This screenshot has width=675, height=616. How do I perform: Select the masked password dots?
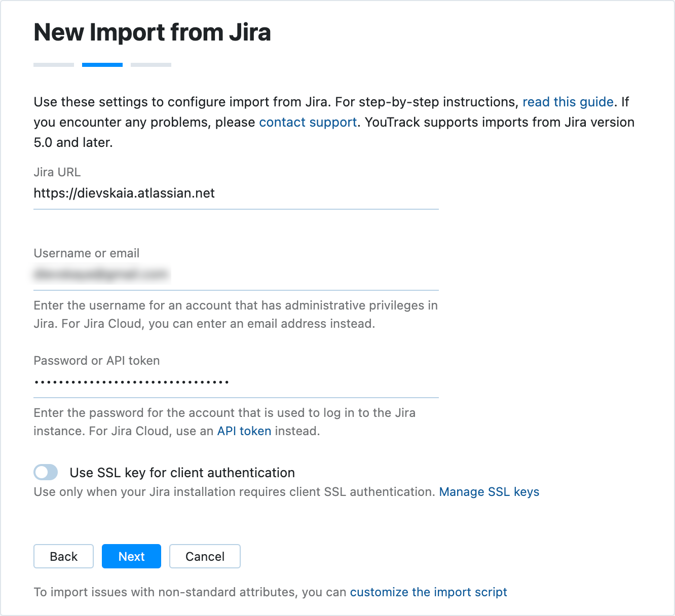coord(131,381)
